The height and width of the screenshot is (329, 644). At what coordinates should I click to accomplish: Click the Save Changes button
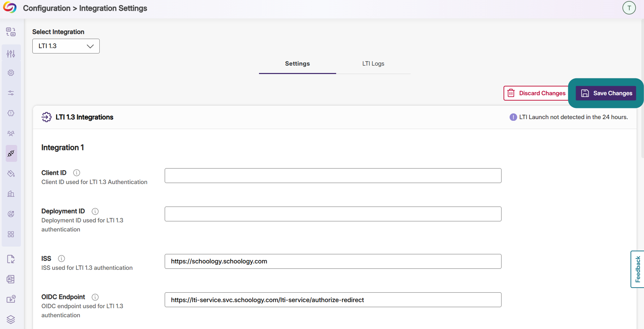(x=606, y=93)
